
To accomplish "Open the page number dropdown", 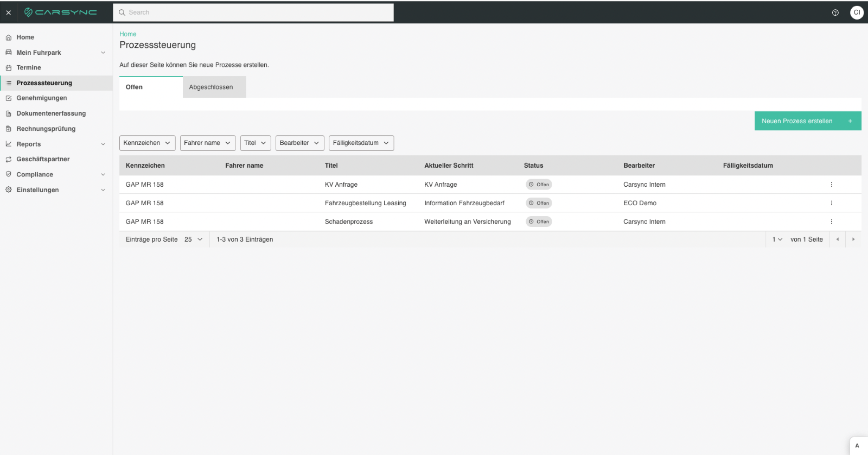I will click(777, 239).
